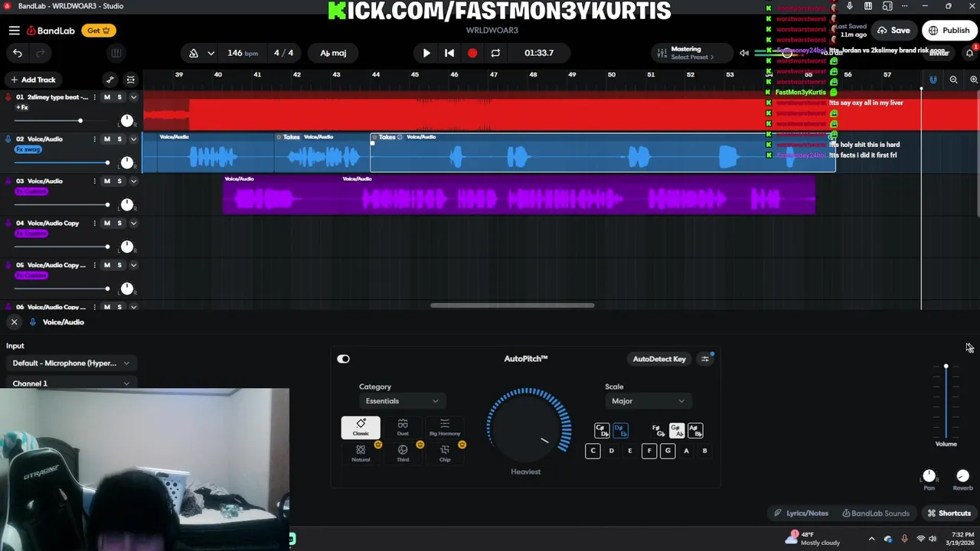Image resolution: width=980 pixels, height=551 pixels.
Task: Toggle loop cycle mode
Action: coord(495,53)
